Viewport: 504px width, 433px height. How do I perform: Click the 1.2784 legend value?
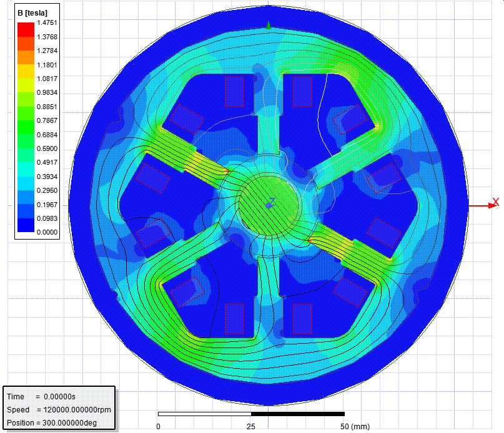click(47, 51)
